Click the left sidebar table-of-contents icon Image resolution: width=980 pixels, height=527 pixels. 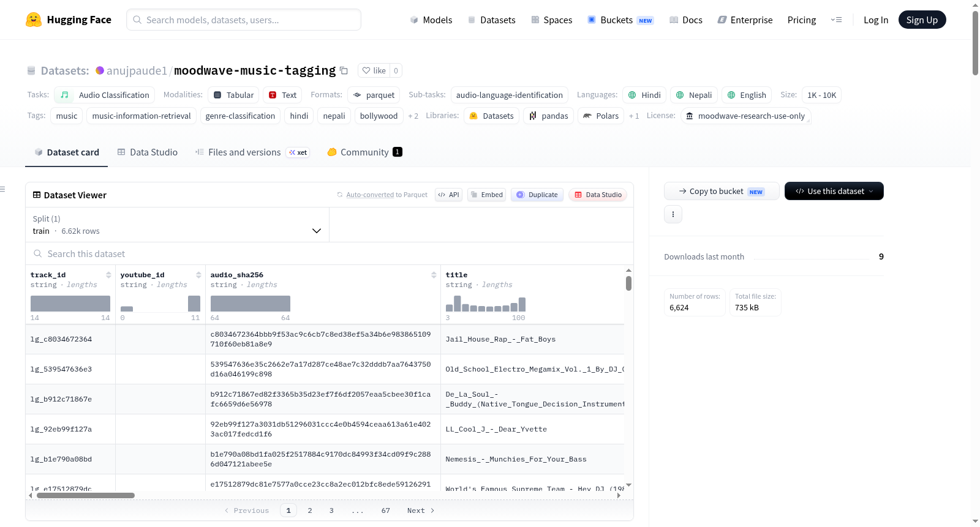pyautogui.click(x=3, y=189)
